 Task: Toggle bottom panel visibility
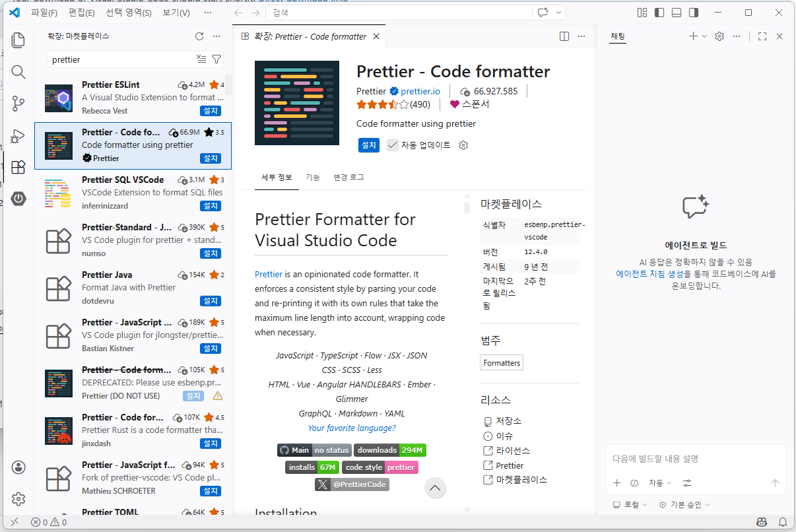(x=677, y=13)
